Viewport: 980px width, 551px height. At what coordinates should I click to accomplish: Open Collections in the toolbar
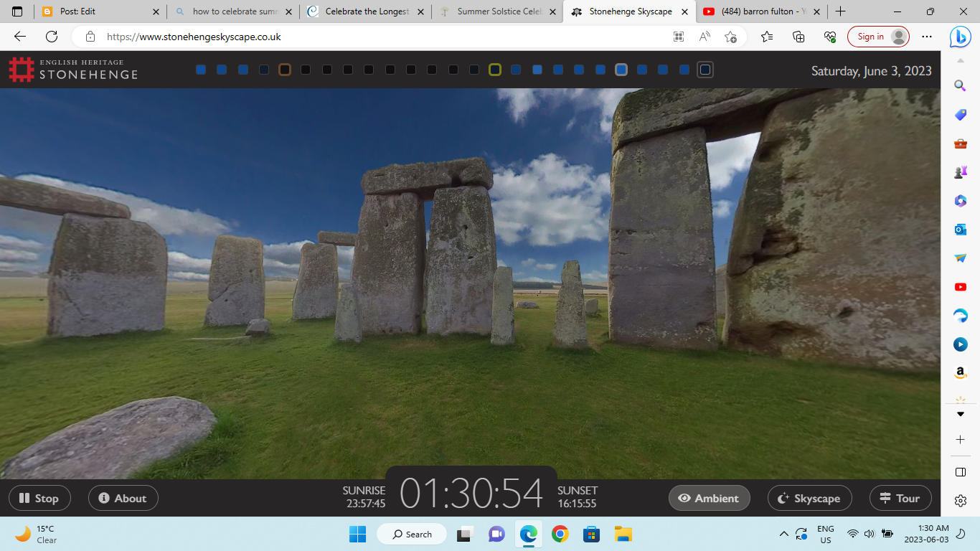tap(798, 37)
